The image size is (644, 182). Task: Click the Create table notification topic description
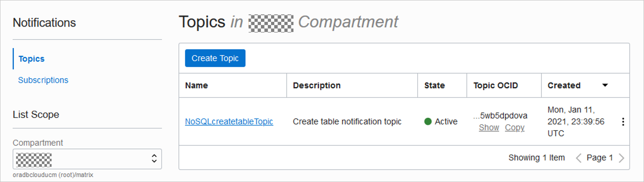[x=347, y=122]
